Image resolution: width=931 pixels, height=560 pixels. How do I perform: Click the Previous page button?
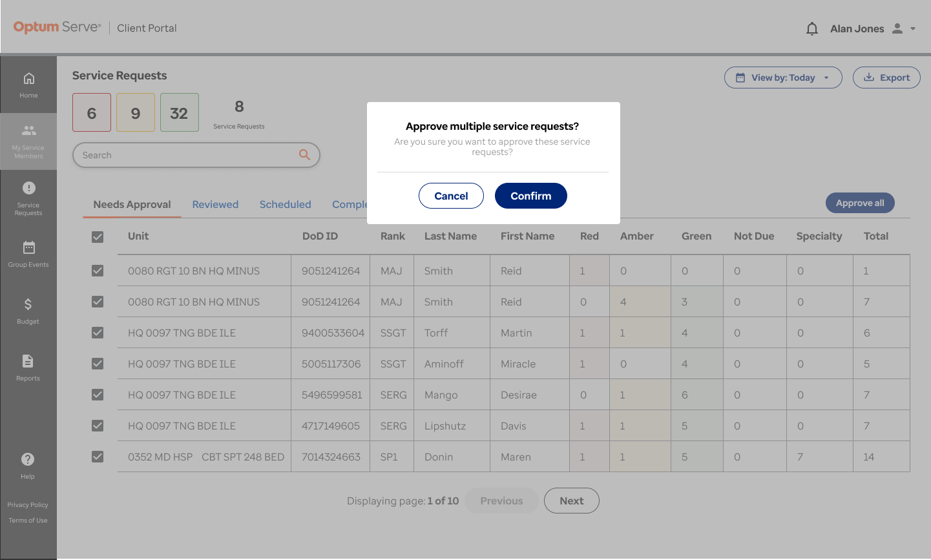pyautogui.click(x=501, y=501)
